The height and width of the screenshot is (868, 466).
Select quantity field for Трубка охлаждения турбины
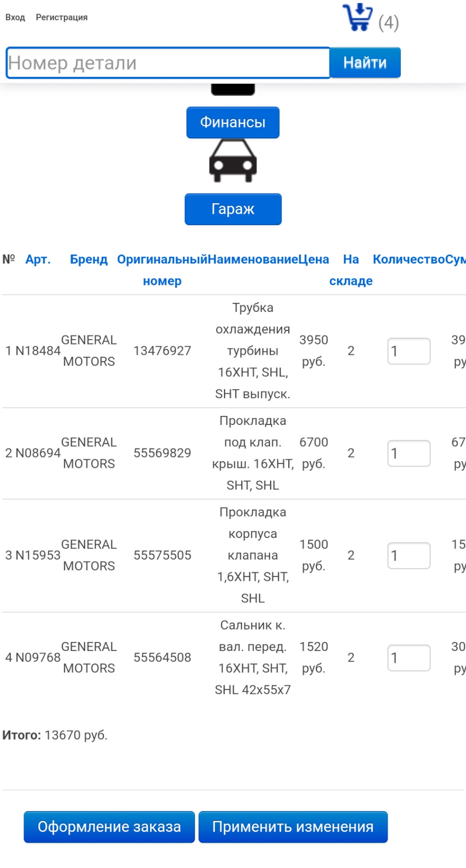click(409, 351)
